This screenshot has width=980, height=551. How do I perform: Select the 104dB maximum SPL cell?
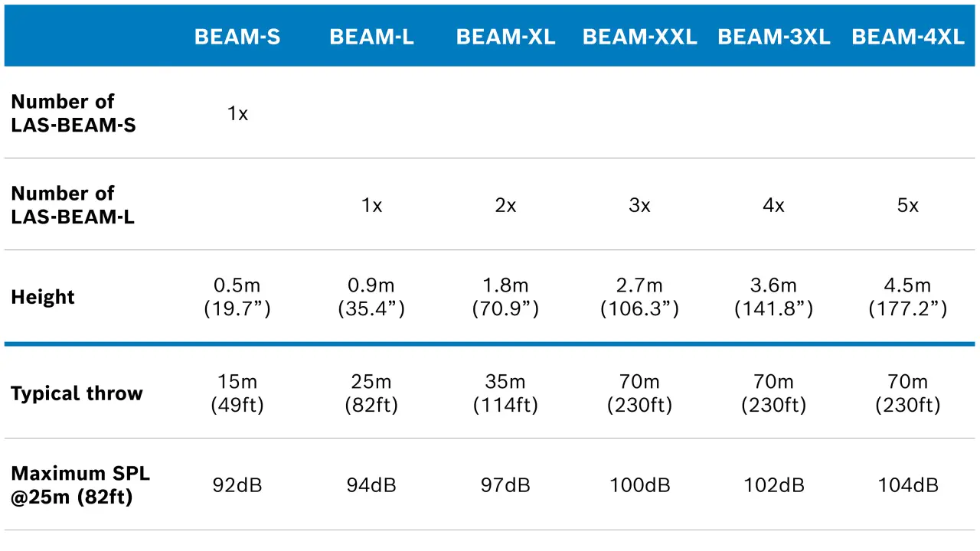[908, 485]
